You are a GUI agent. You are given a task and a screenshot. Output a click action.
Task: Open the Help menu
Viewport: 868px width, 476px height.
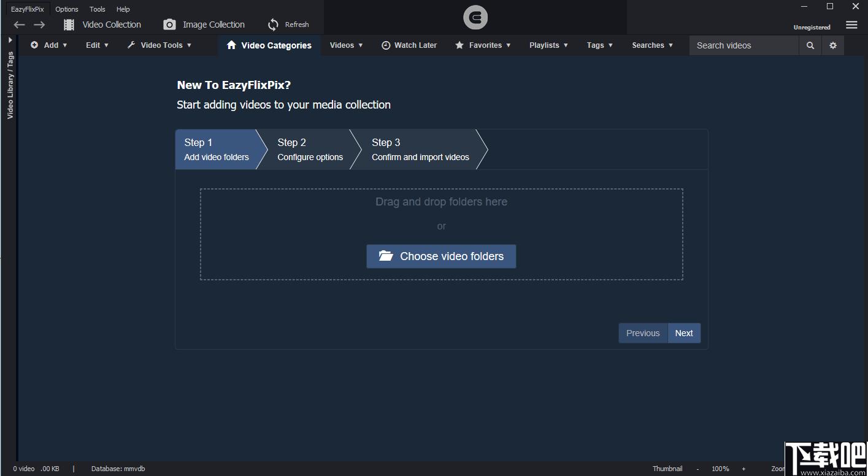123,9
